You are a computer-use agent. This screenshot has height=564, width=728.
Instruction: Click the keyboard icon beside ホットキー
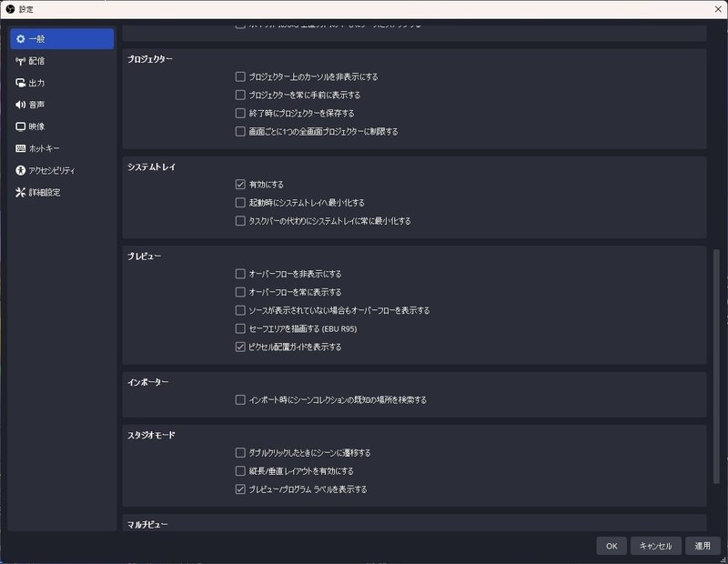tap(20, 148)
